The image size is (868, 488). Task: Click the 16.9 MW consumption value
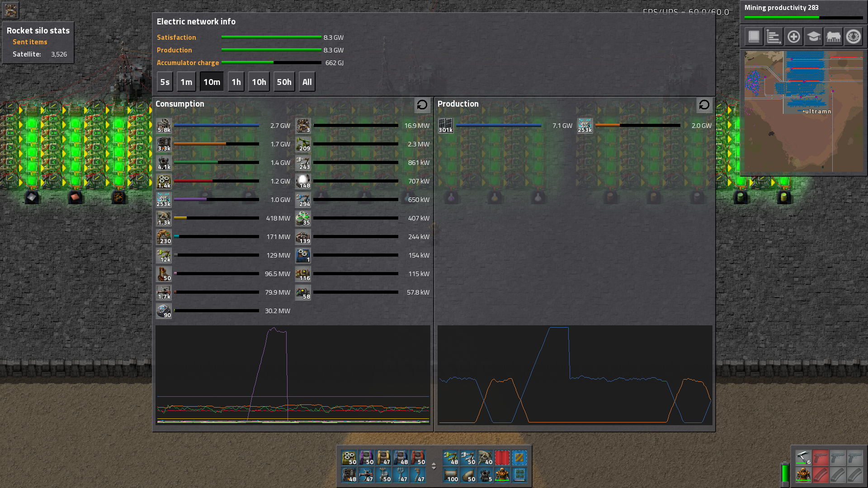click(x=417, y=126)
